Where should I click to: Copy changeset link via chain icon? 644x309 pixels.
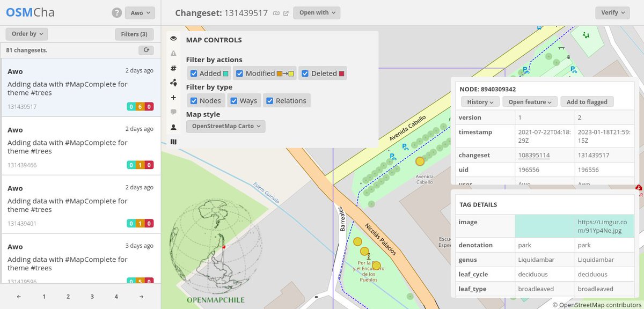coord(276,13)
